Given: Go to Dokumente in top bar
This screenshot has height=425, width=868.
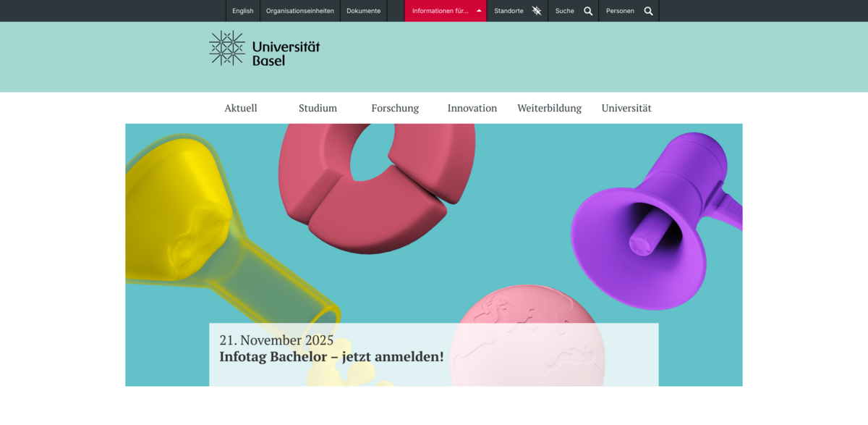Looking at the screenshot, I should pyautogui.click(x=363, y=11).
